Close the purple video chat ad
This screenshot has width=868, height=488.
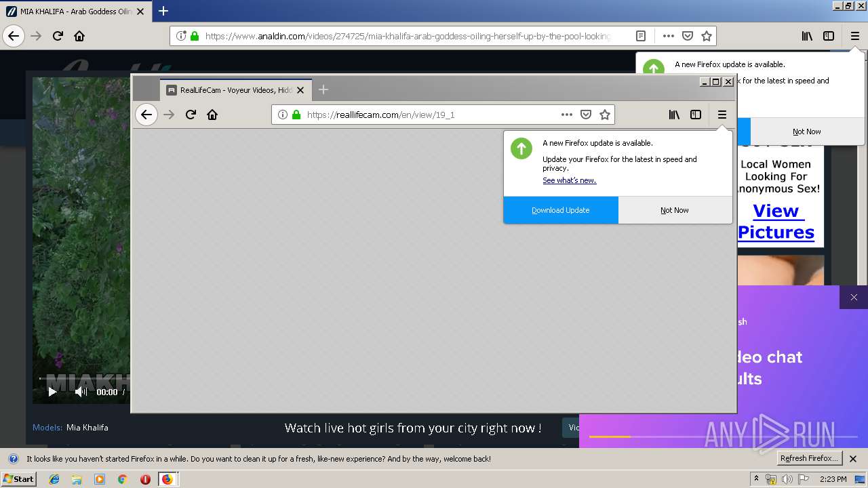pyautogui.click(x=854, y=297)
